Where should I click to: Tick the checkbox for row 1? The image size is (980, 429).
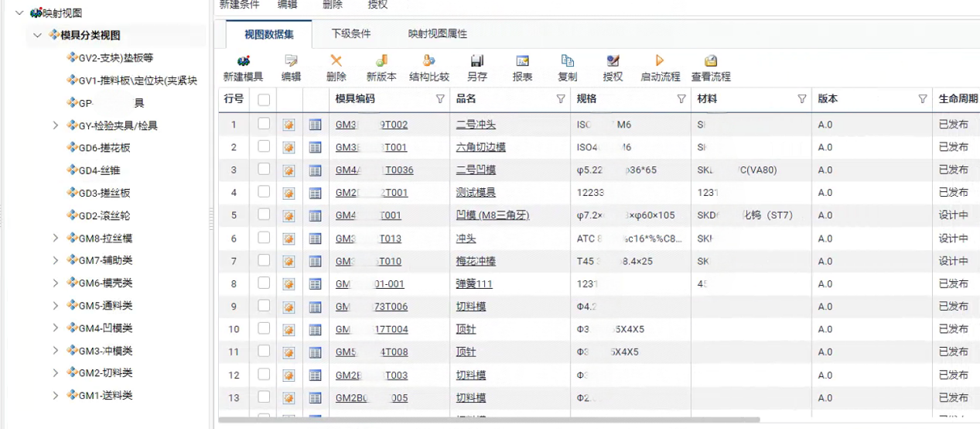coord(264,124)
